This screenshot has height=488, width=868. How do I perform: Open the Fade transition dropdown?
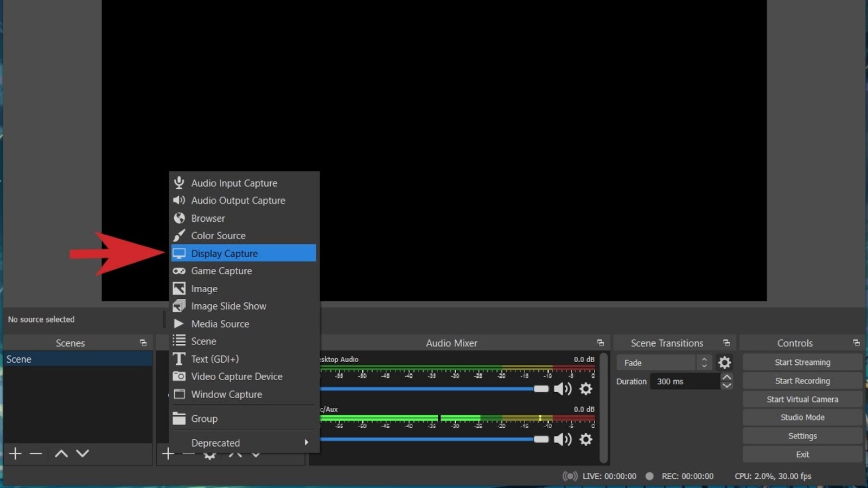pyautogui.click(x=663, y=362)
